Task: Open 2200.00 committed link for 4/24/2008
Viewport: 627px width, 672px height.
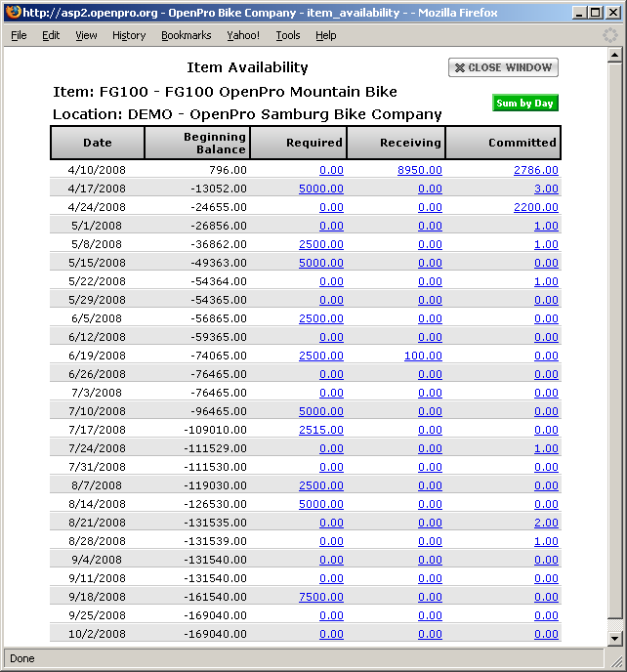Action: pyautogui.click(x=535, y=207)
